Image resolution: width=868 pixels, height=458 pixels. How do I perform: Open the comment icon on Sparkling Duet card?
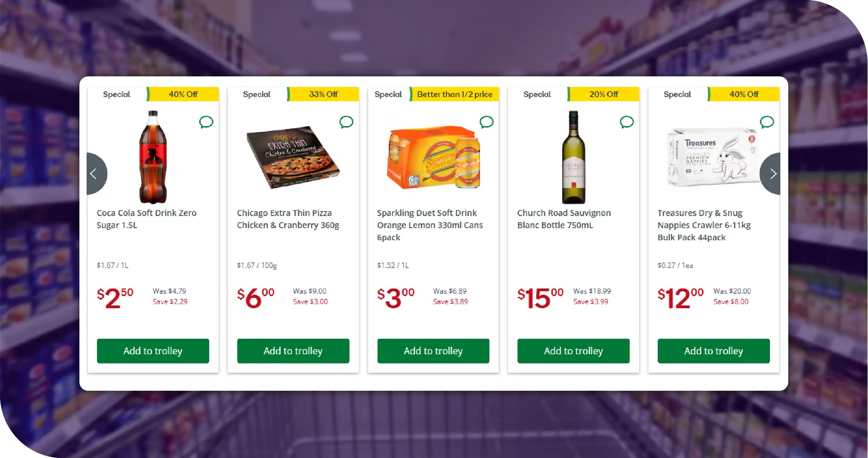pyautogui.click(x=486, y=122)
